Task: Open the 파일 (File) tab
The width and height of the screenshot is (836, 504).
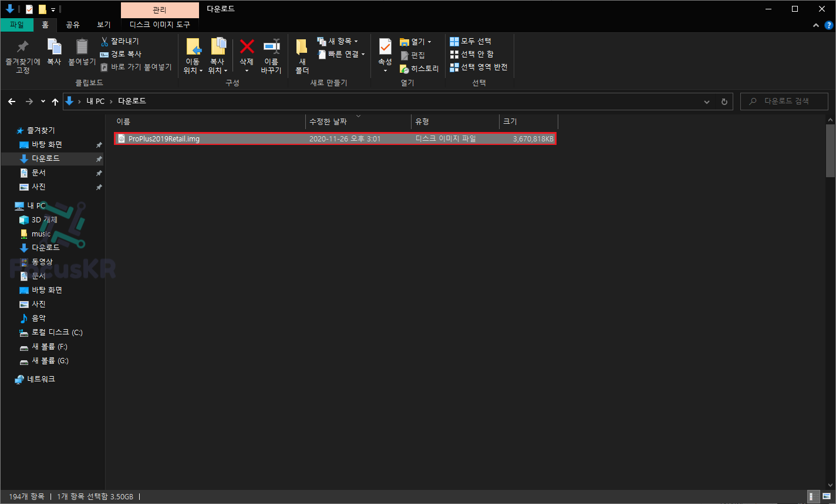Action: [x=17, y=25]
